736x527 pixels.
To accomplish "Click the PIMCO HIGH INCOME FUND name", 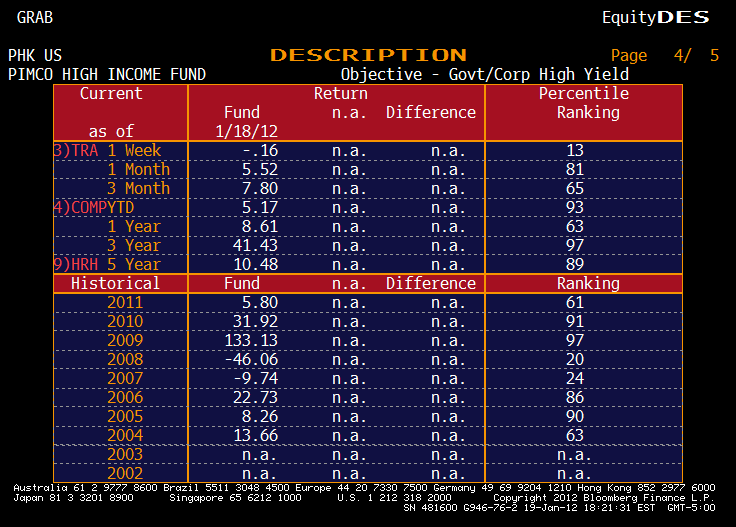I will click(107, 75).
